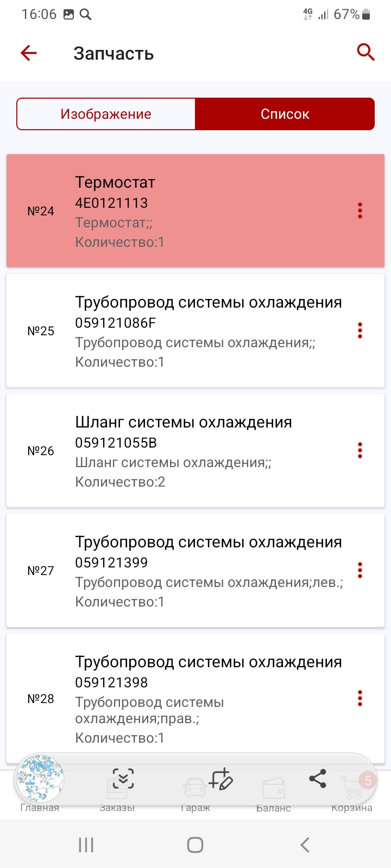Tap the red back arrow
Viewport: 391px width, 868px height.
(x=29, y=53)
